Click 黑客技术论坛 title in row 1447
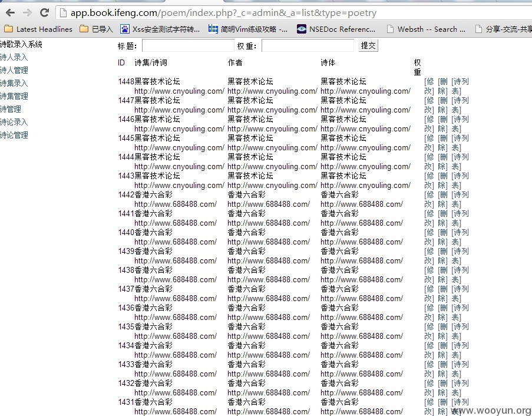Viewport: 532px width, 416px height. pos(157,100)
